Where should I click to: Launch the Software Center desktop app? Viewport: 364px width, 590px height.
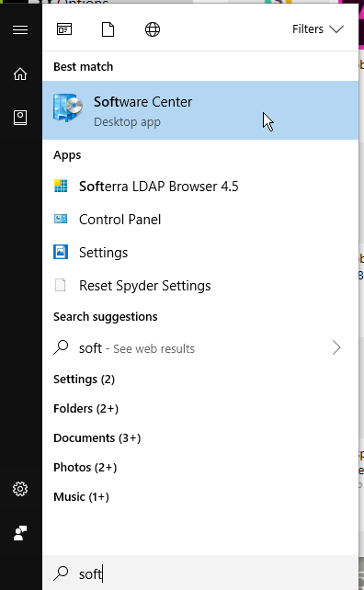[200, 110]
